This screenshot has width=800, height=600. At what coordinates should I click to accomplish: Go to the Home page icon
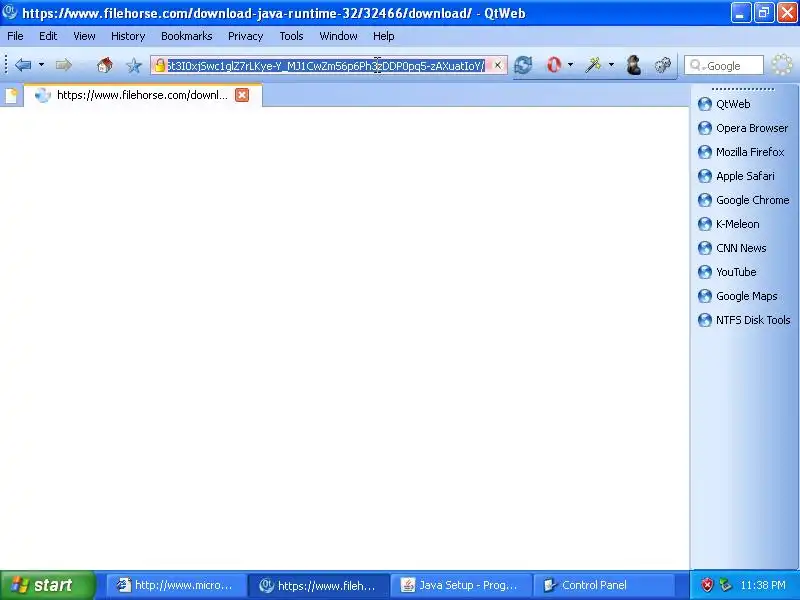pos(105,65)
